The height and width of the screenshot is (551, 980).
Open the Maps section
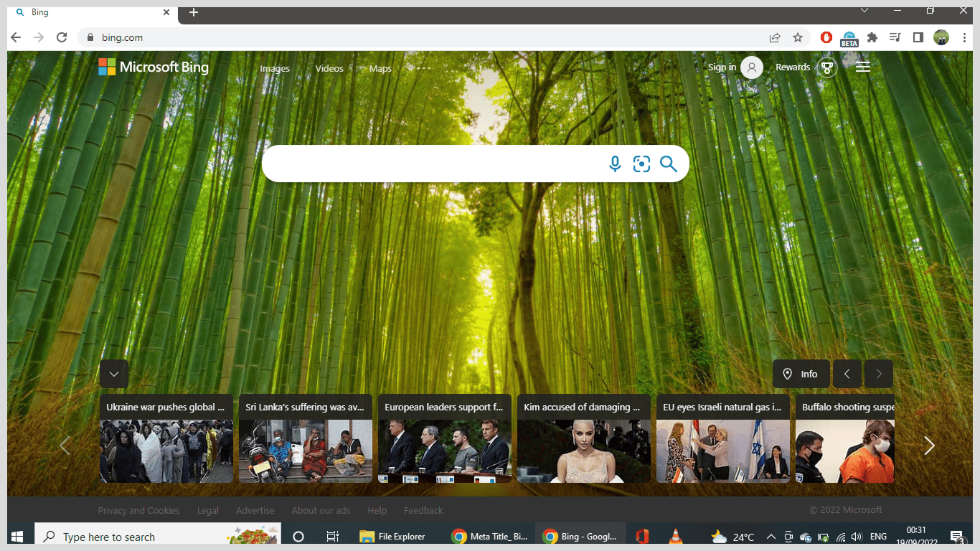380,68
